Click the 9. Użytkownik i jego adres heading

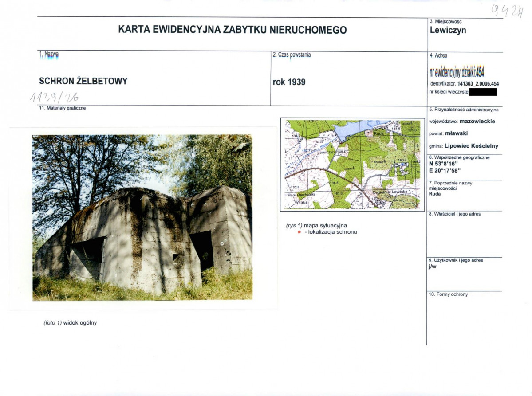pyautogui.click(x=455, y=260)
